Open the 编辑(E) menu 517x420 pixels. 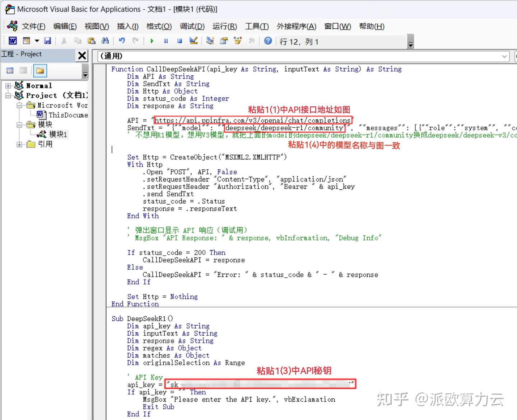coord(65,26)
